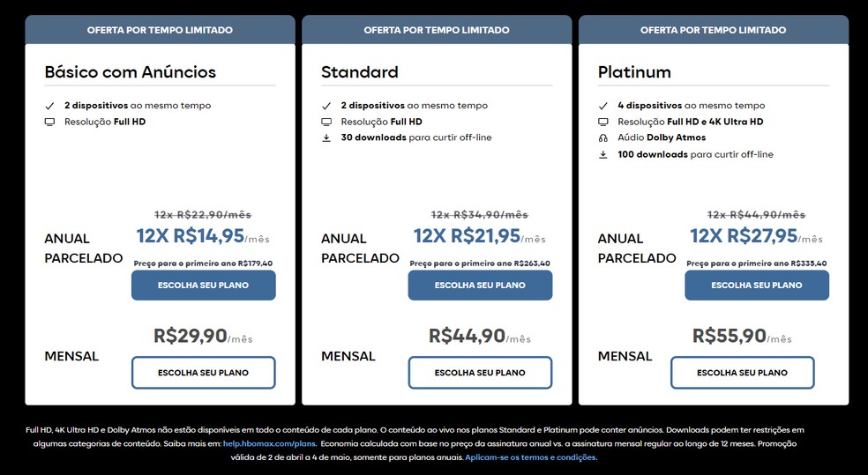Click checkmark icon in Standard plan
This screenshot has height=475, width=868.
(x=326, y=106)
